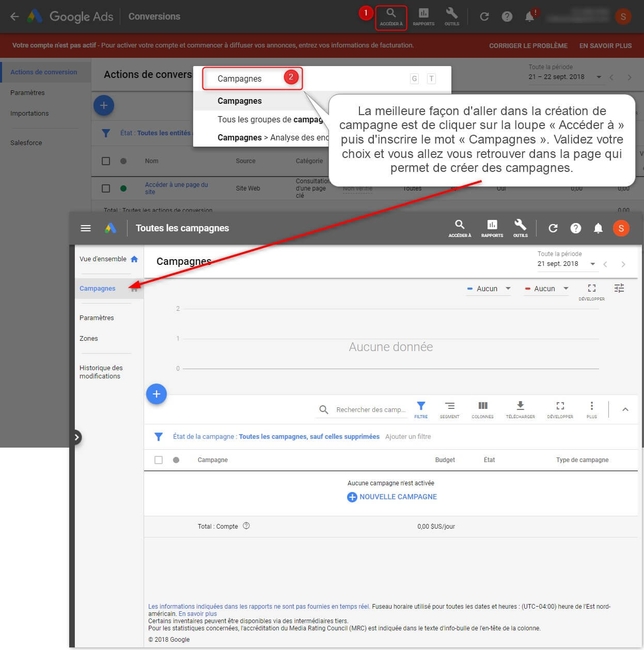
Task: Open account avatar in the Conversions header
Action: [x=623, y=17]
